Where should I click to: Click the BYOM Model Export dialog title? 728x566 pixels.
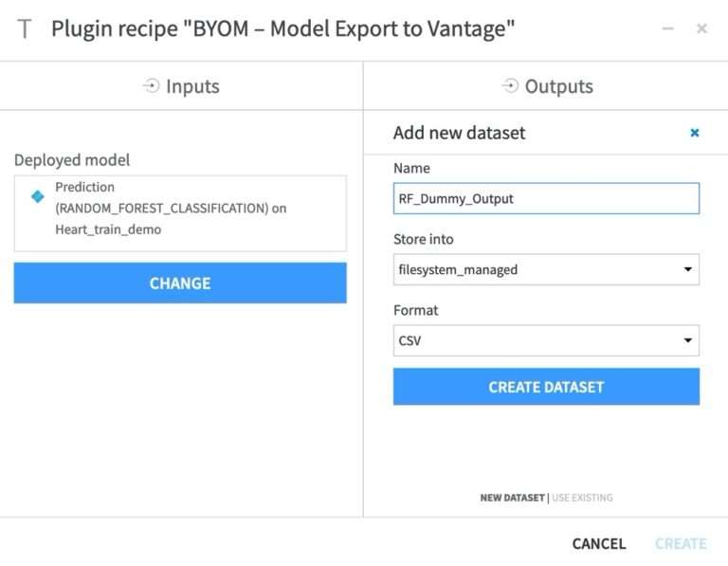click(x=283, y=28)
